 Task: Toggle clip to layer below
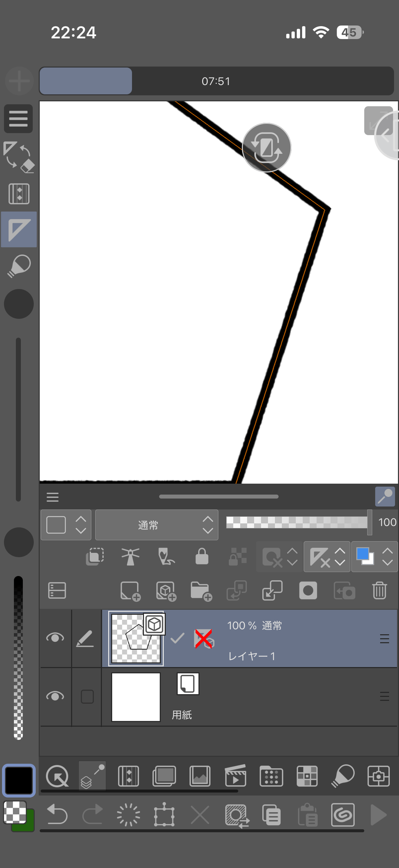(95, 556)
